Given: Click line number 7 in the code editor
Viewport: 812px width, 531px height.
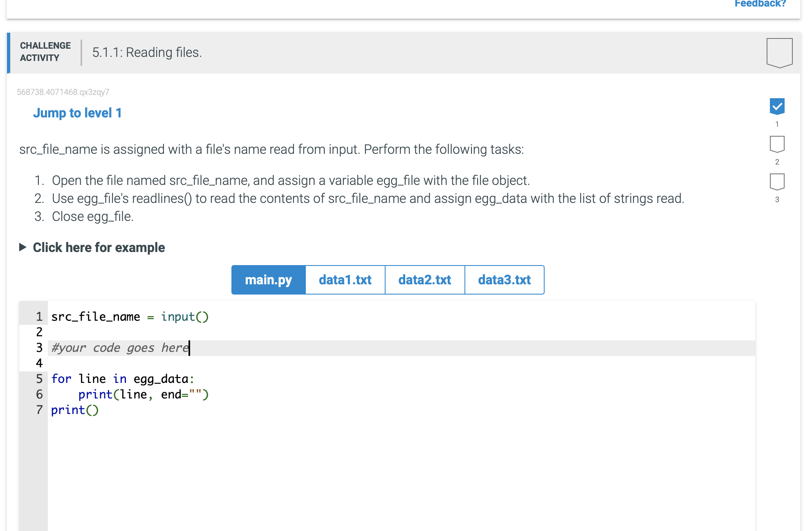Looking at the screenshot, I should (x=39, y=410).
